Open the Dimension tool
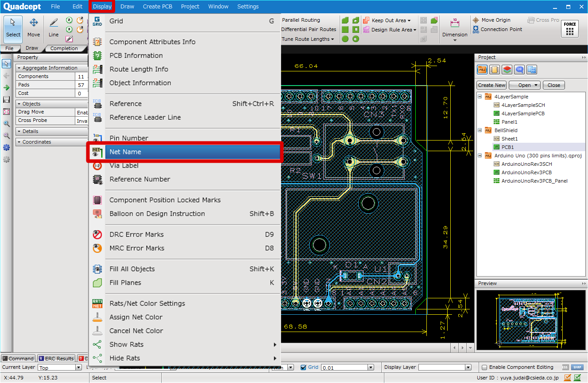 tap(455, 27)
